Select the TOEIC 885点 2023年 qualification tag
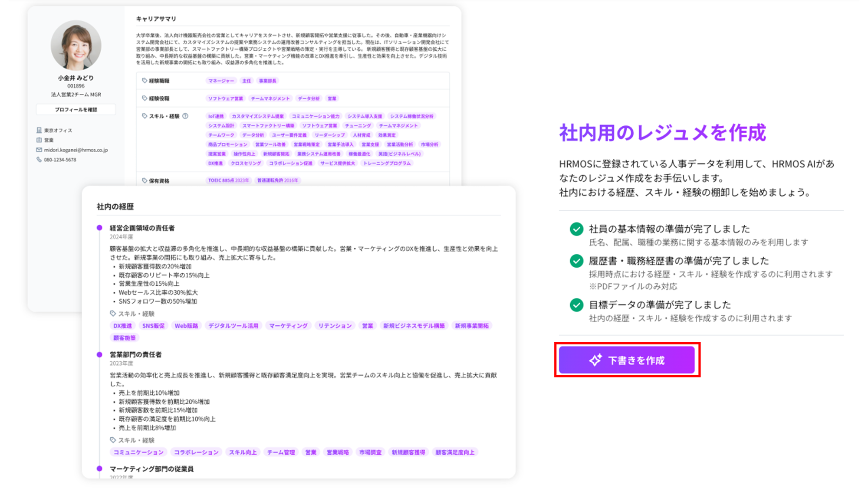The height and width of the screenshot is (488, 868). tap(228, 180)
